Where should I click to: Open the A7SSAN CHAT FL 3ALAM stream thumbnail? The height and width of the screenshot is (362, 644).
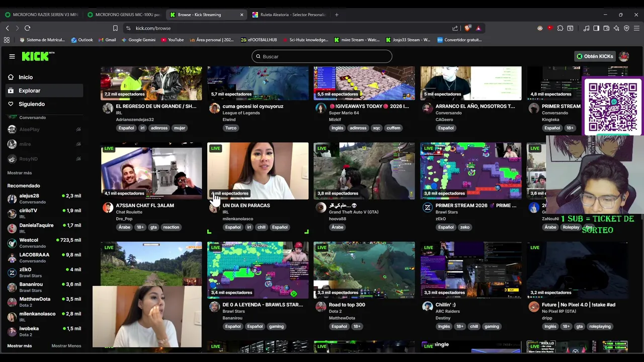[151, 171]
